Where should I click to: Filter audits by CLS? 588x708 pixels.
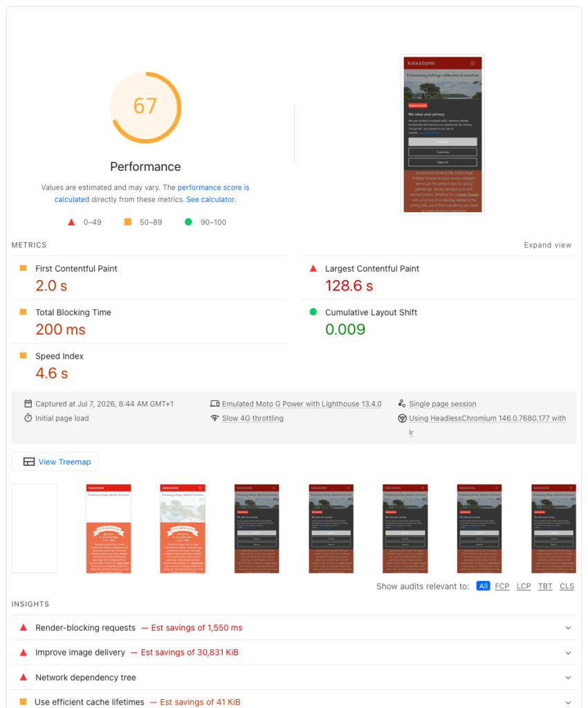point(567,586)
